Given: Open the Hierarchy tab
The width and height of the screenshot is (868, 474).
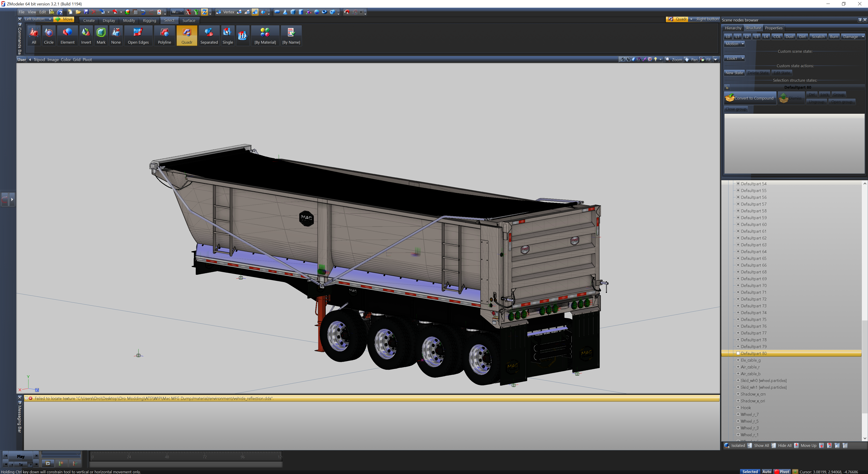Looking at the screenshot, I should click(733, 28).
